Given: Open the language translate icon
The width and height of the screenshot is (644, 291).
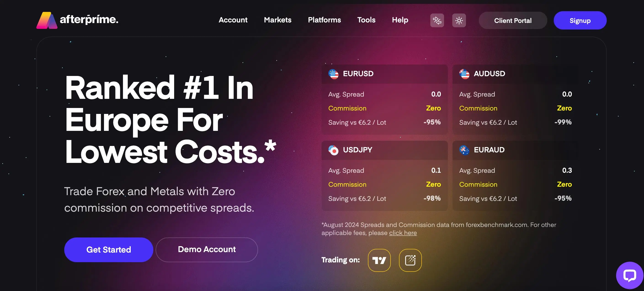Looking at the screenshot, I should (437, 20).
